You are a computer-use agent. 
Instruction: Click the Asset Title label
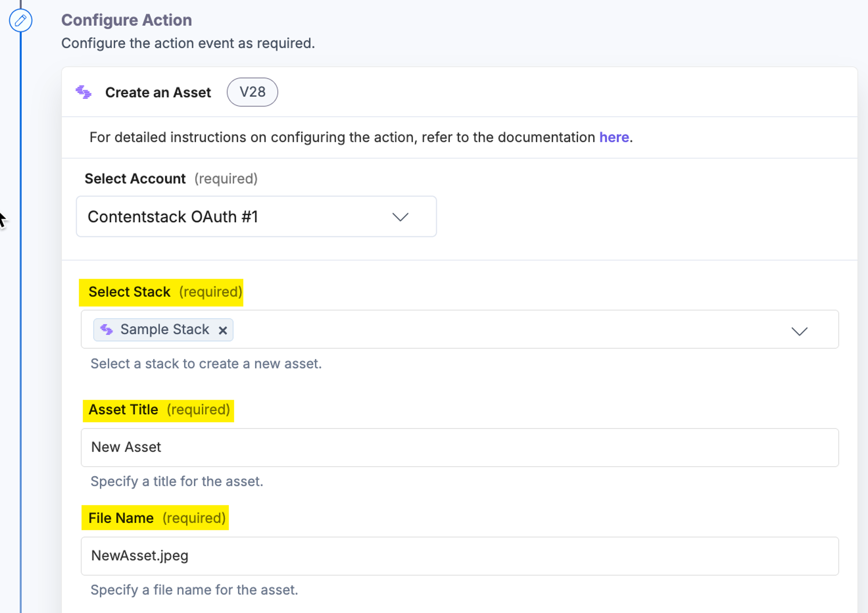point(123,409)
